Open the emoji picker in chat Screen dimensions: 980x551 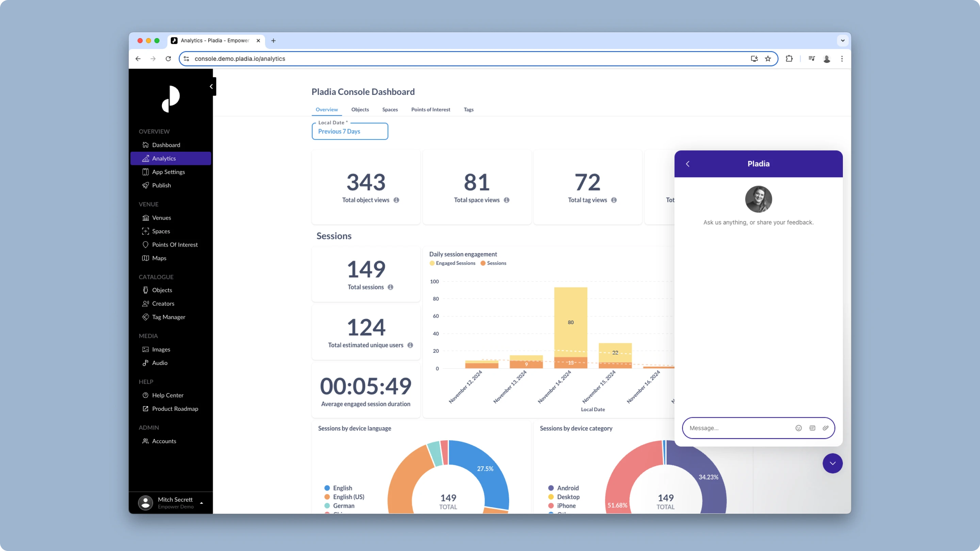click(799, 428)
